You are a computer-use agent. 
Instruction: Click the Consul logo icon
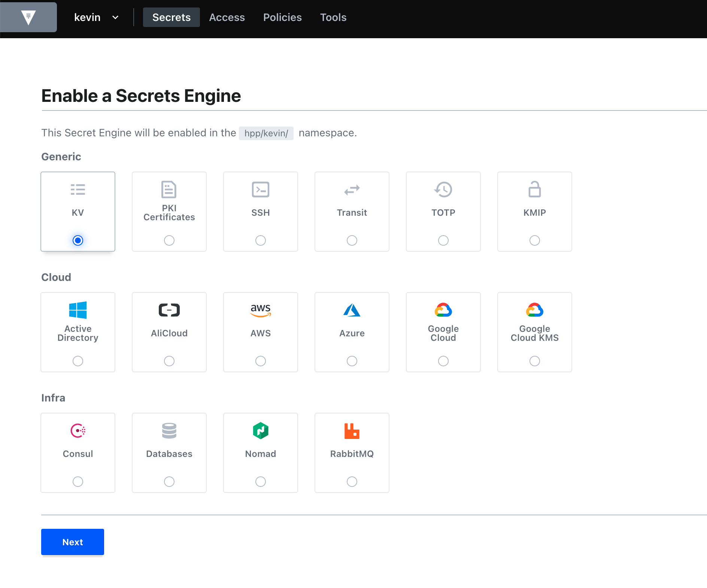(78, 431)
